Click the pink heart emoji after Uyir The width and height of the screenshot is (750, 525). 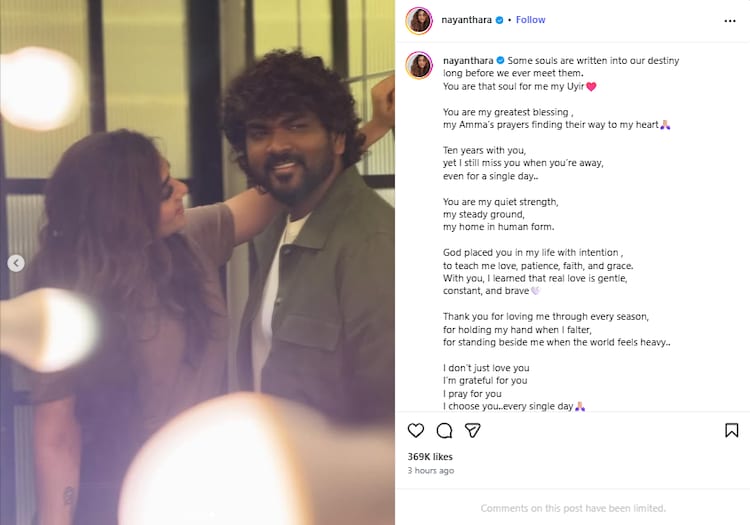591,87
